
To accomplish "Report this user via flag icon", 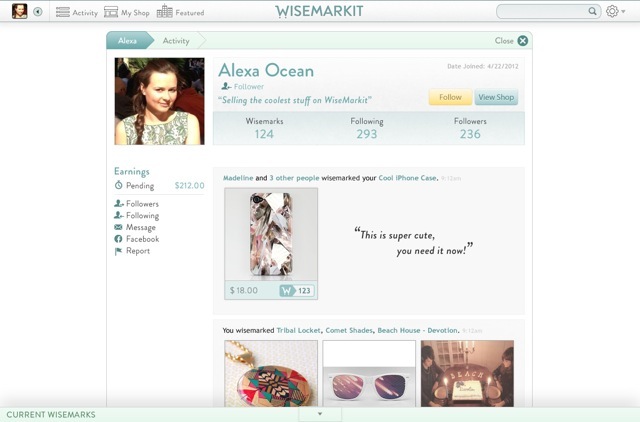I will point(118,251).
